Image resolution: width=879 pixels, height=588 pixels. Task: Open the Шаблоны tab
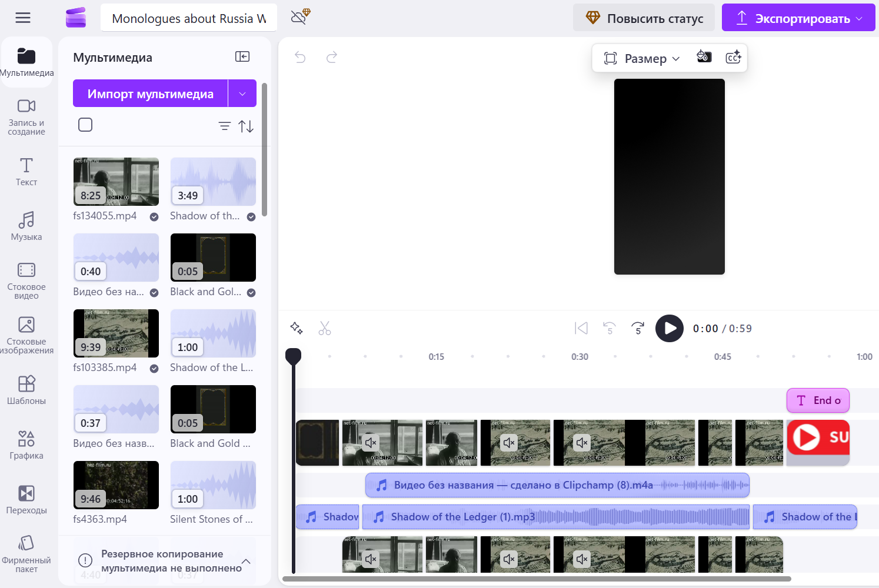click(x=26, y=390)
